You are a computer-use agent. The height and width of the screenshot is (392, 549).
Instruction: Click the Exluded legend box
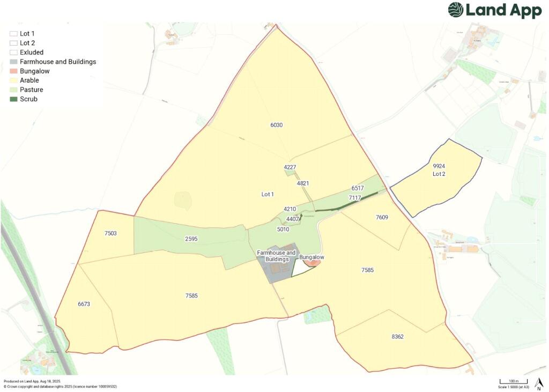[x=13, y=53]
